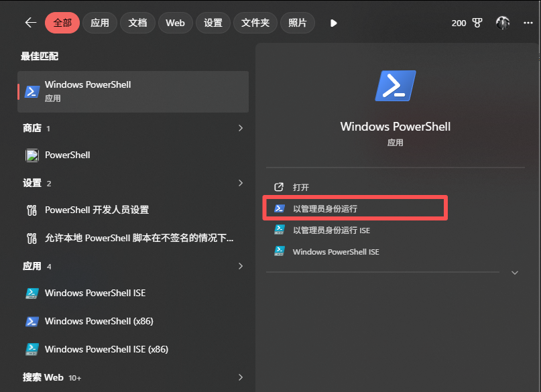Click the 允许本地 PowerShell 脚本 tools icon
The width and height of the screenshot is (541, 392).
[32, 238]
